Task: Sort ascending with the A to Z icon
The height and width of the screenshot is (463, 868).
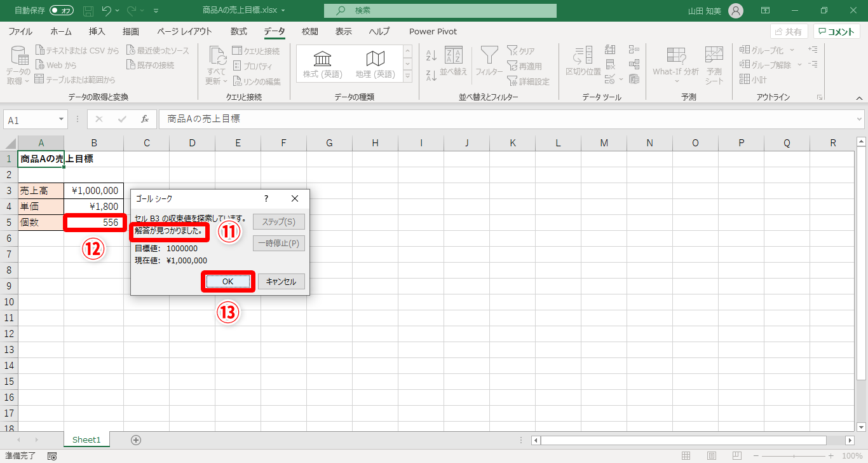Action: (x=431, y=55)
